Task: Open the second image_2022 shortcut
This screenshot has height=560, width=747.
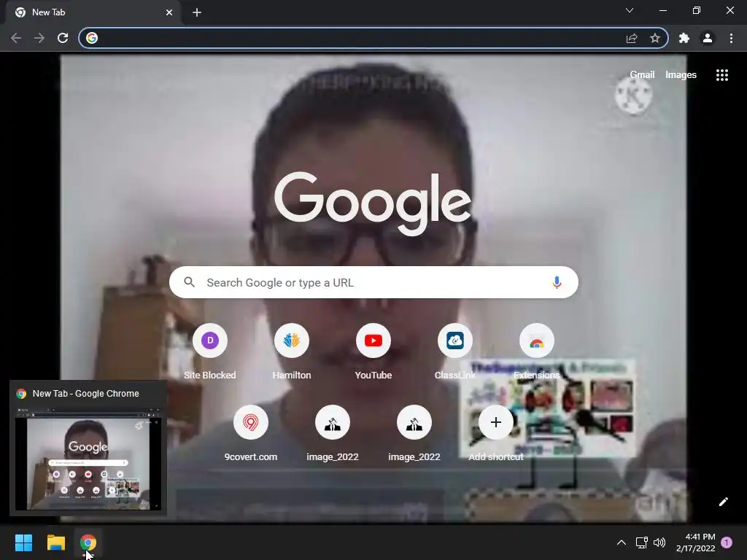Action: click(414, 433)
